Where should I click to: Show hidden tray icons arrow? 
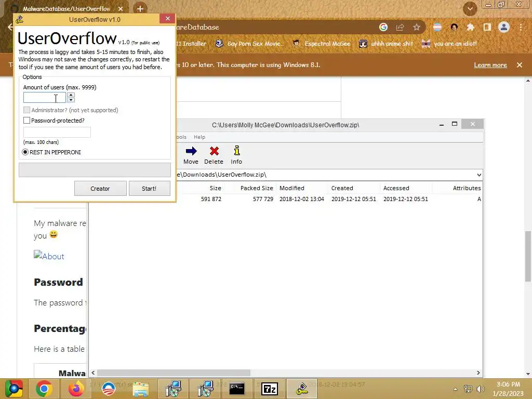455,389
